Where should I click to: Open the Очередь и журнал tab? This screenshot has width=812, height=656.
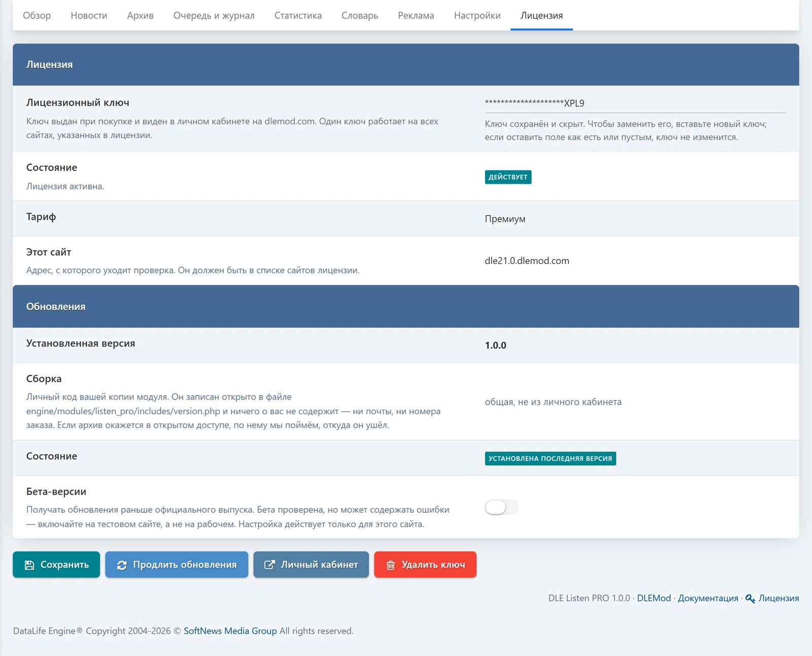(x=214, y=15)
